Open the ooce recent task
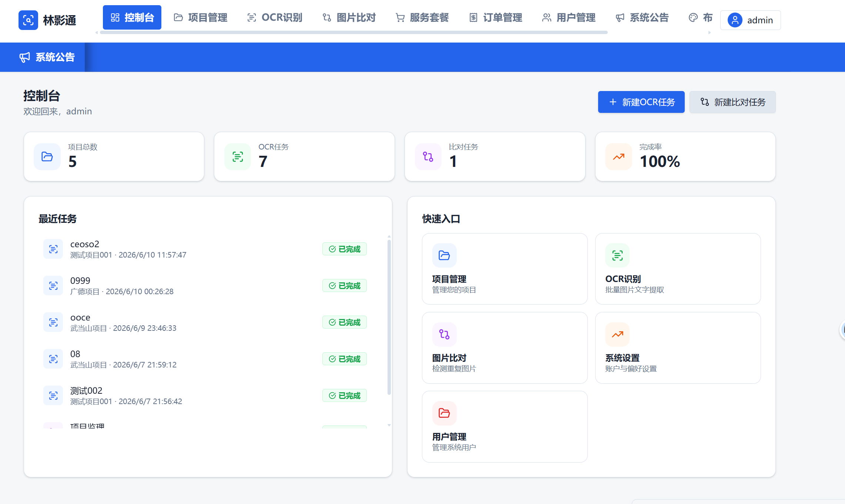Viewport: 845px width, 504px height. pos(205,322)
